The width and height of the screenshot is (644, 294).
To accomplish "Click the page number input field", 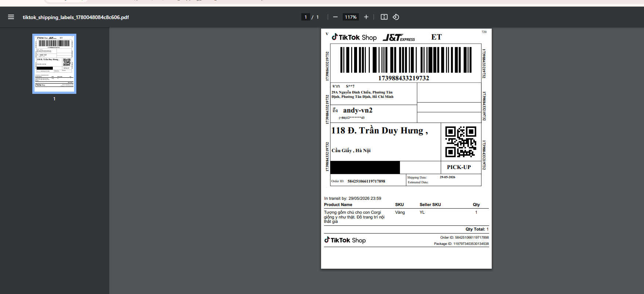I will (306, 17).
